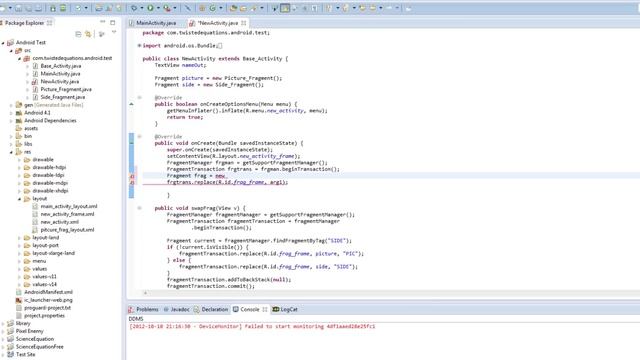The height and width of the screenshot is (360, 640).
Task: Fold the swapFrag method in editor gutter
Action: [139, 208]
